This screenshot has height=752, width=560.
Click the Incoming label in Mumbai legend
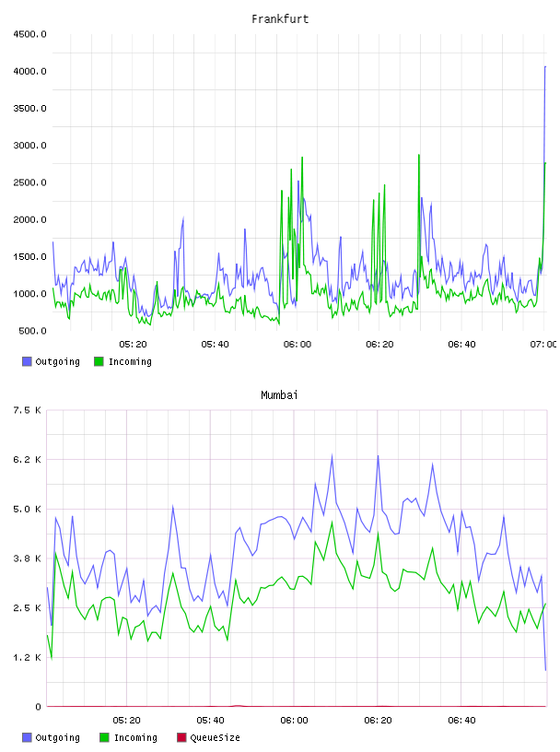point(135,738)
